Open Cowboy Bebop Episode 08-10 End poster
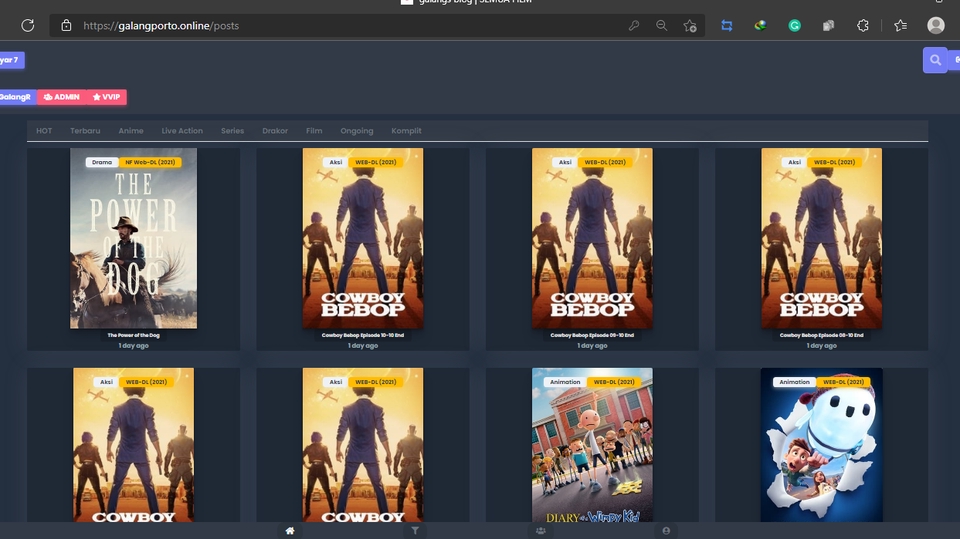Screen dimensions: 960x539 (x=822, y=238)
